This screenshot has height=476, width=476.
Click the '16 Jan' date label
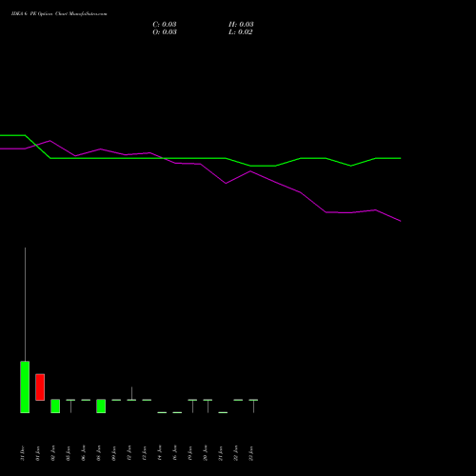pyautogui.click(x=175, y=453)
